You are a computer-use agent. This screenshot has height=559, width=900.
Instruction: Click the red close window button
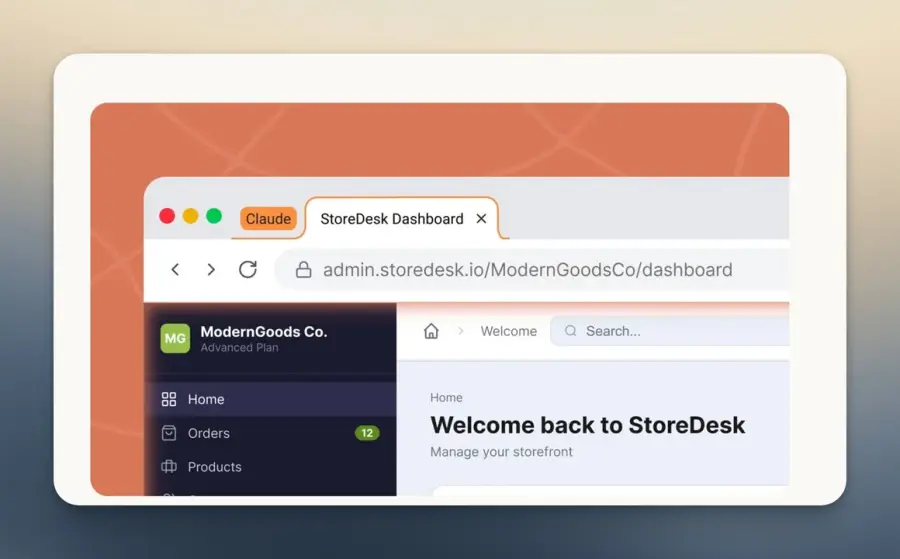pos(167,216)
